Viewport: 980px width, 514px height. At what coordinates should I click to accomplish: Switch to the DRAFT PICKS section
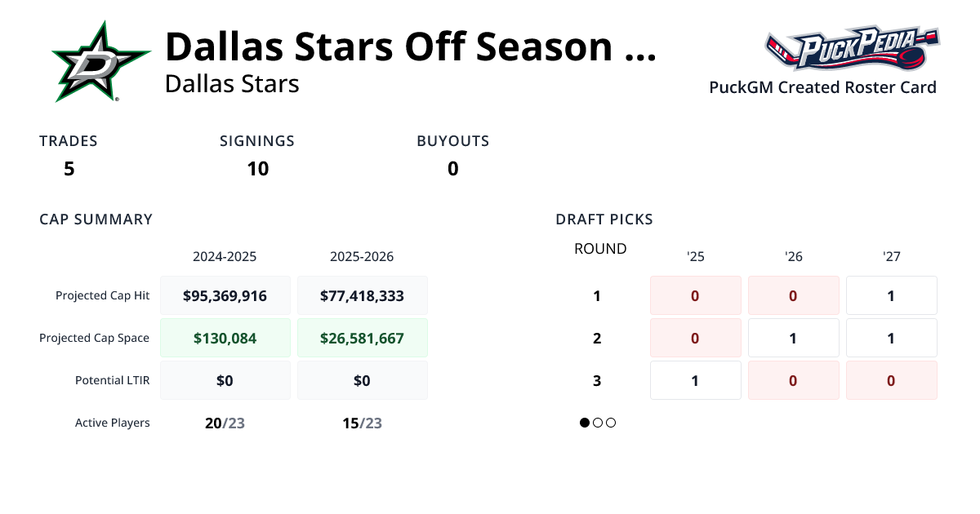click(604, 219)
